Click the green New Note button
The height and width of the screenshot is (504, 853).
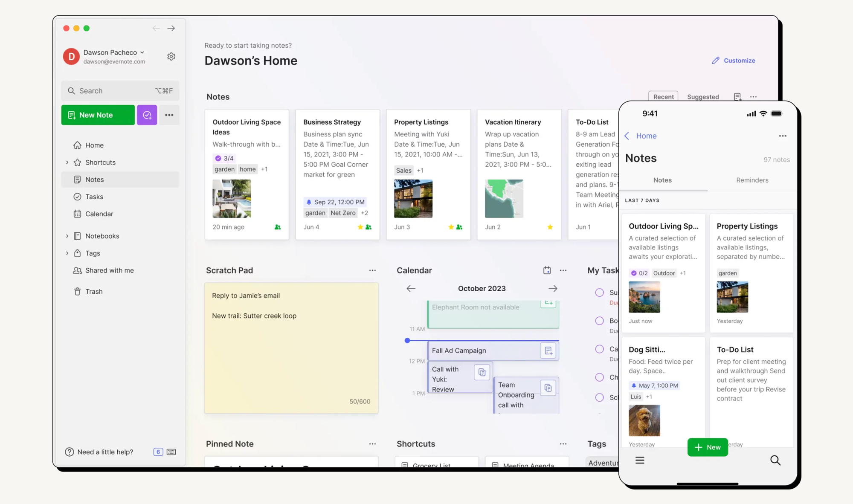pyautogui.click(x=98, y=115)
